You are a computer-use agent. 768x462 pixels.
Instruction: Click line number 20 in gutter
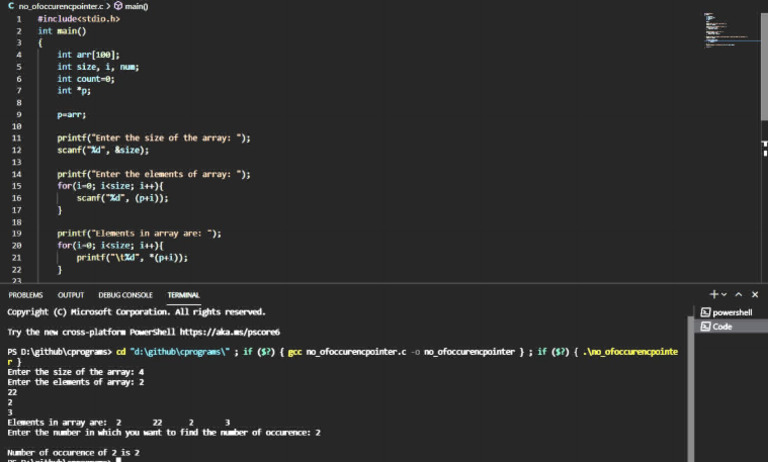tap(17, 245)
